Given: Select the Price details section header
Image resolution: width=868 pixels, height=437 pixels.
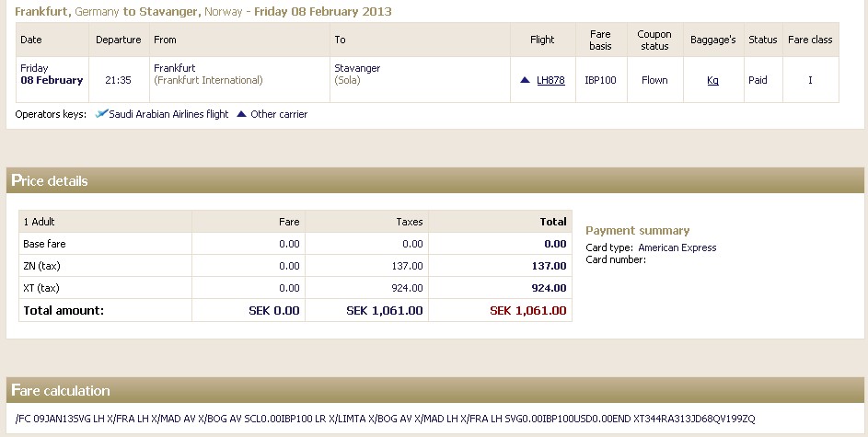Looking at the screenshot, I should point(50,181).
